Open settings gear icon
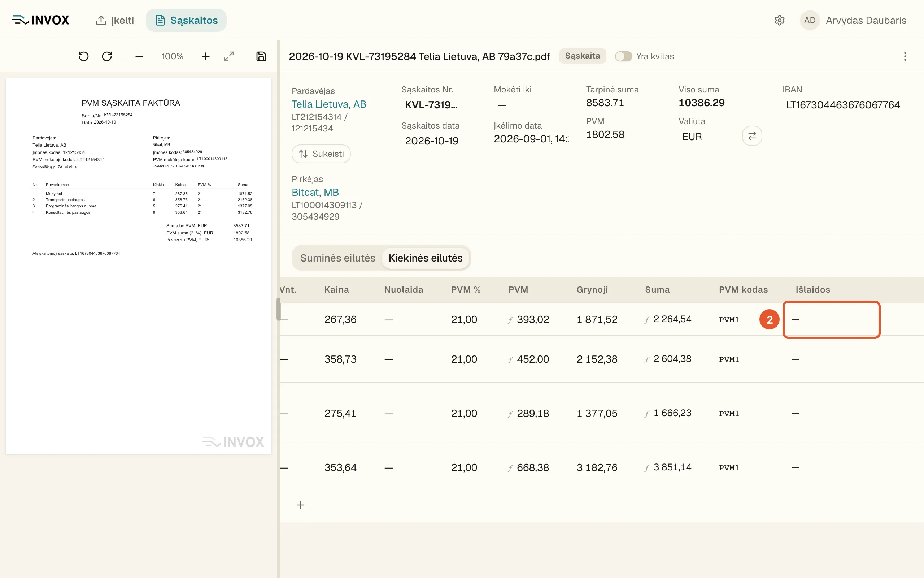924x578 pixels. [x=779, y=20]
